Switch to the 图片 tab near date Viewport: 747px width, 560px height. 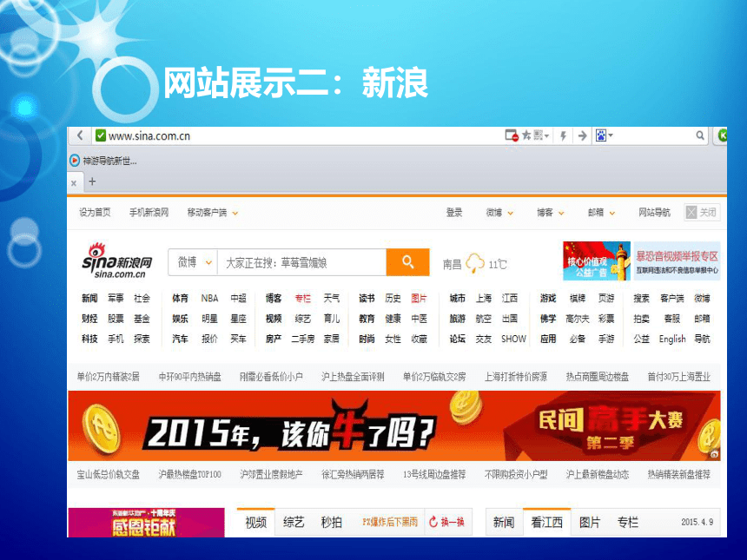(589, 523)
